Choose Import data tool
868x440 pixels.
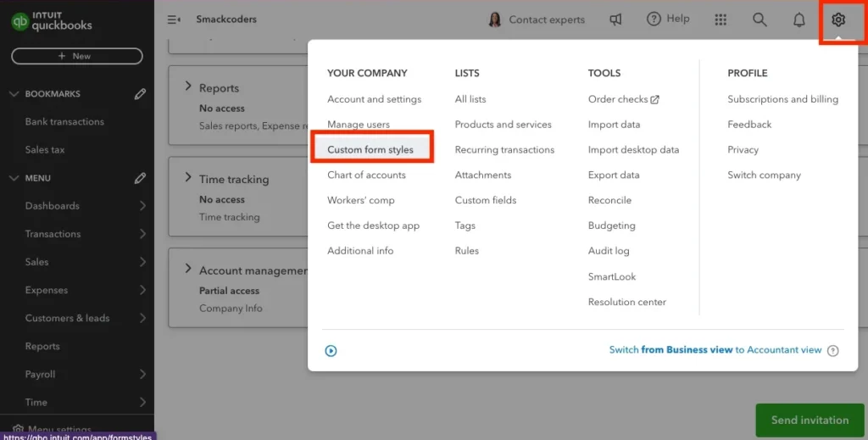[614, 125]
